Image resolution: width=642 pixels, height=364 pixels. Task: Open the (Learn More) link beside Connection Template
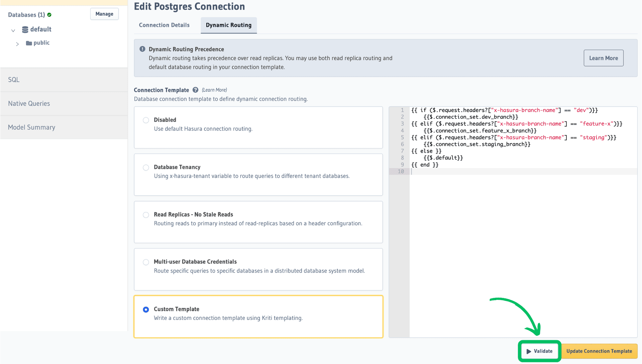click(214, 90)
